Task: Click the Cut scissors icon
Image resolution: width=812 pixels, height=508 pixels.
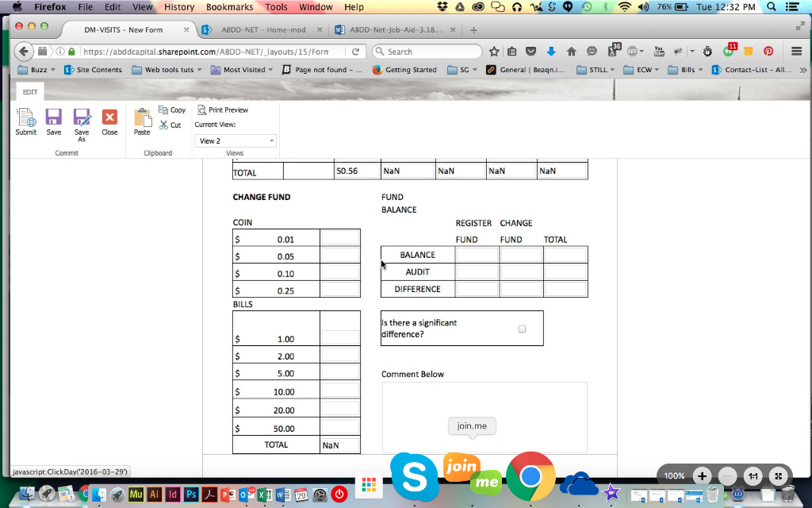Action: pos(170,125)
